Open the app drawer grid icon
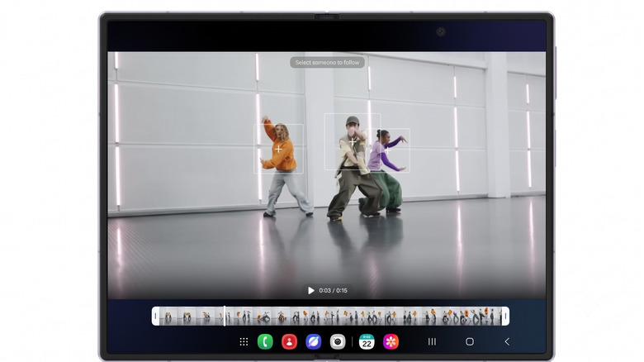Screen dimensions: 644x362 click(x=244, y=342)
